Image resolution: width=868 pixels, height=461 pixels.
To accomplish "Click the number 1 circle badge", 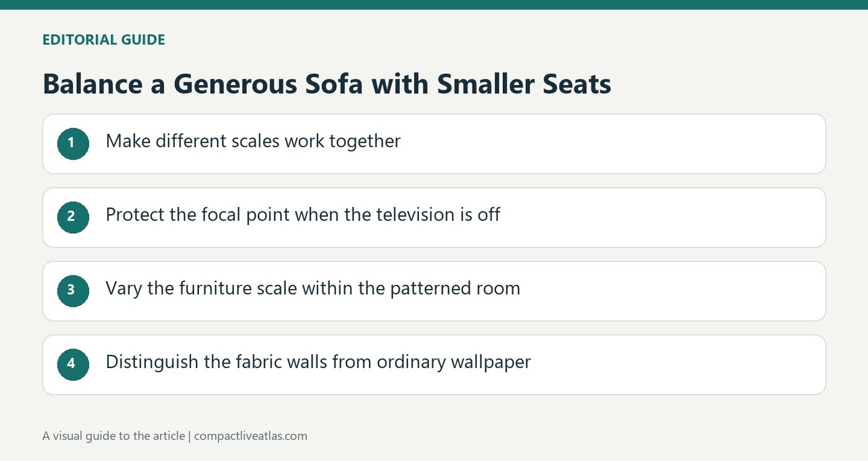I will coord(73,143).
